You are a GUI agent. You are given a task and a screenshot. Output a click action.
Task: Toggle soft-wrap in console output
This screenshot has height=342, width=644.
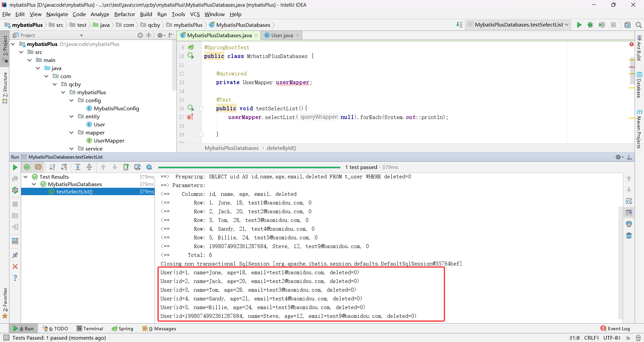point(629,201)
